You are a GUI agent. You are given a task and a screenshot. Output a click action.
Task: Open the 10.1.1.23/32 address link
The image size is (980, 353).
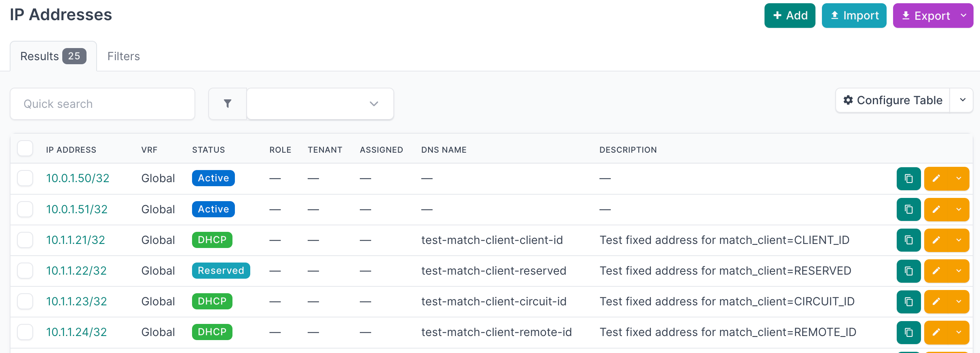pos(76,301)
